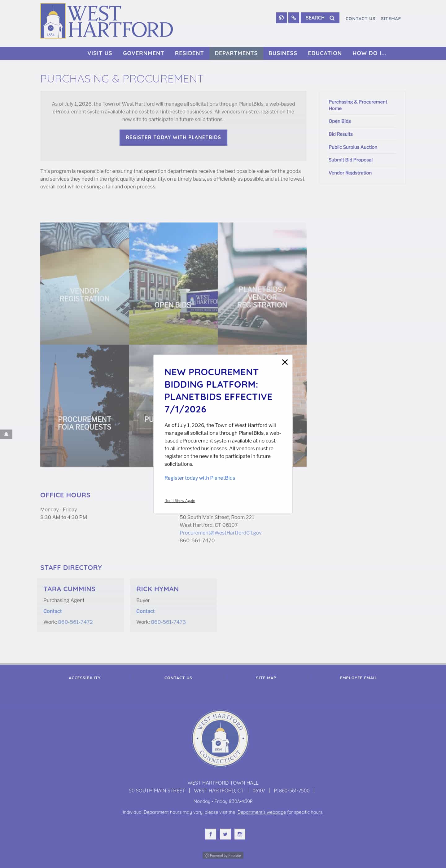Click the Office Hours heading

[x=65, y=495]
